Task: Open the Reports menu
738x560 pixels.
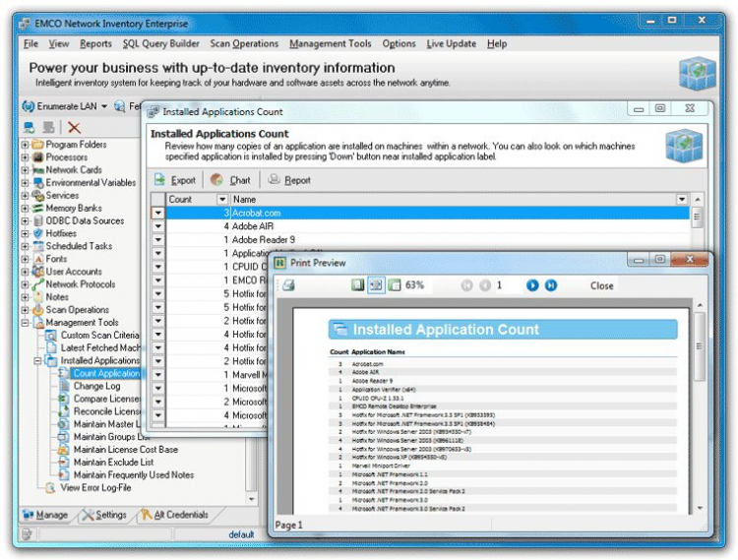Action: click(x=95, y=43)
